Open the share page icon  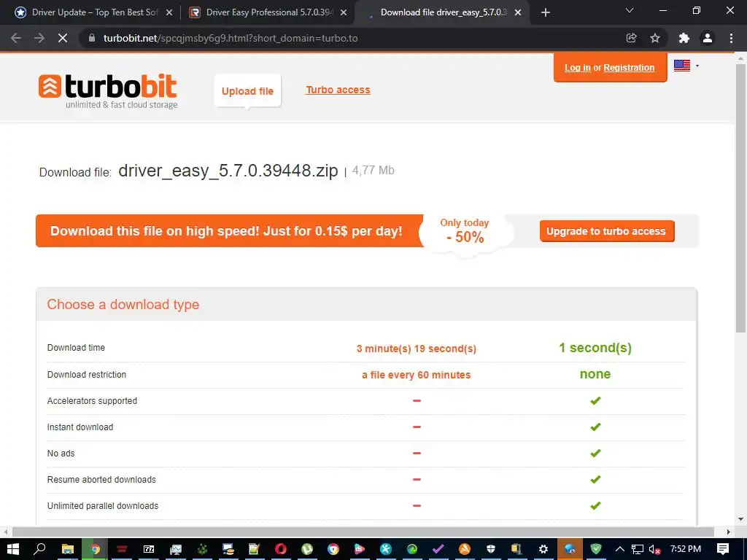631,38
